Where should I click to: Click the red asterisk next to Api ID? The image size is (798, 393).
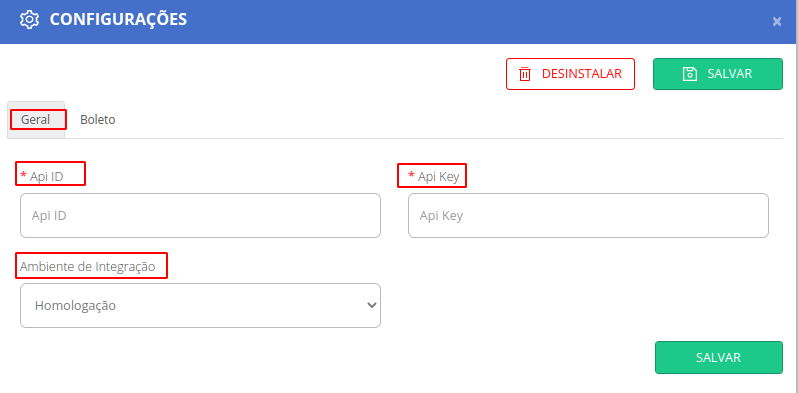(23, 176)
